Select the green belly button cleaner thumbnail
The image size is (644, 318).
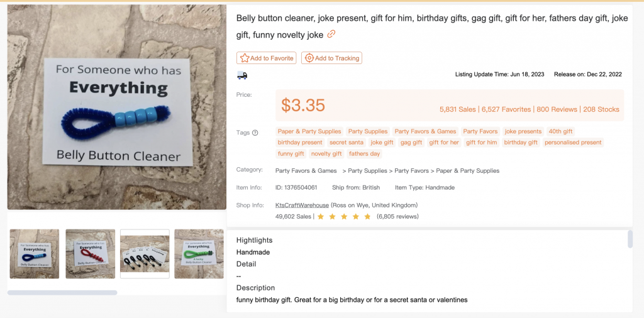tap(199, 254)
